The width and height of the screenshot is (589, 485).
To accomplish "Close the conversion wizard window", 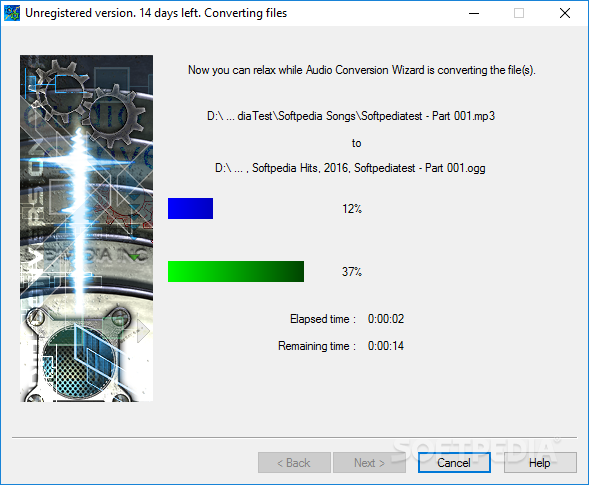I will [565, 13].
